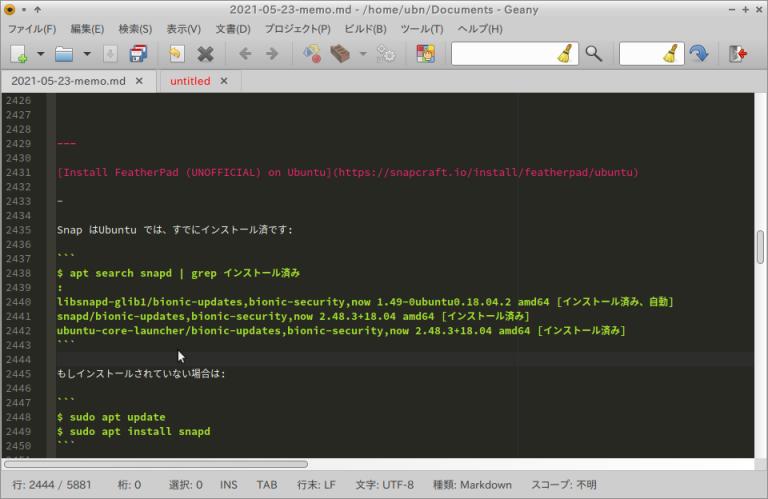The image size is (768, 499).
Task: Click the FeatherPad snapcraft link text line
Action: [x=348, y=172]
